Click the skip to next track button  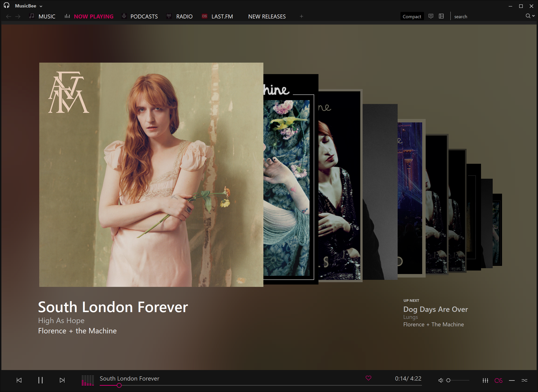click(x=62, y=380)
